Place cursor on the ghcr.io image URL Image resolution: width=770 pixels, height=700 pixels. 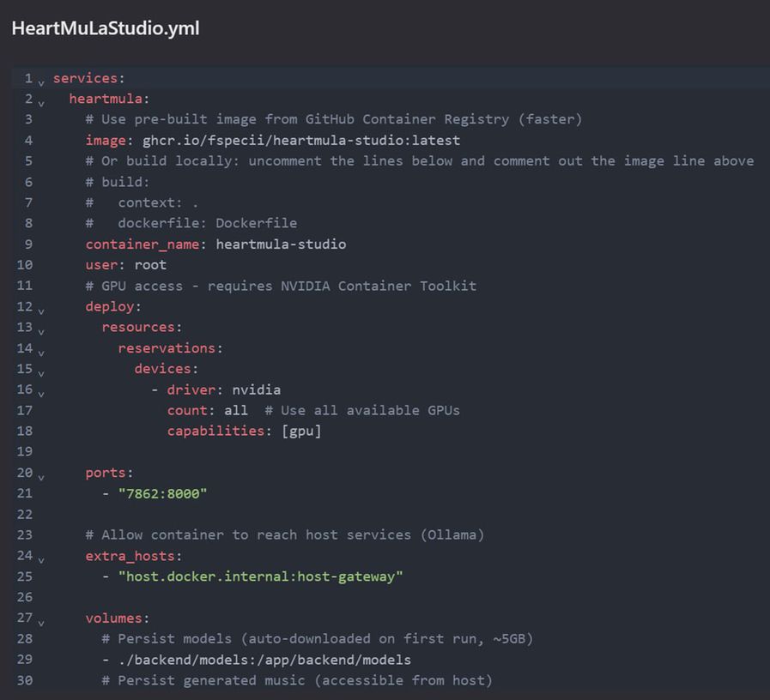click(x=300, y=140)
